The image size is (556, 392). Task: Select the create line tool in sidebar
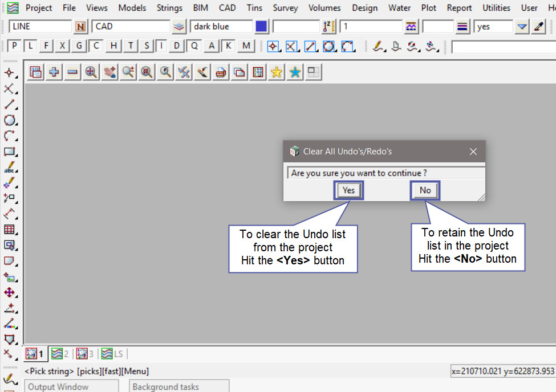tap(9, 104)
